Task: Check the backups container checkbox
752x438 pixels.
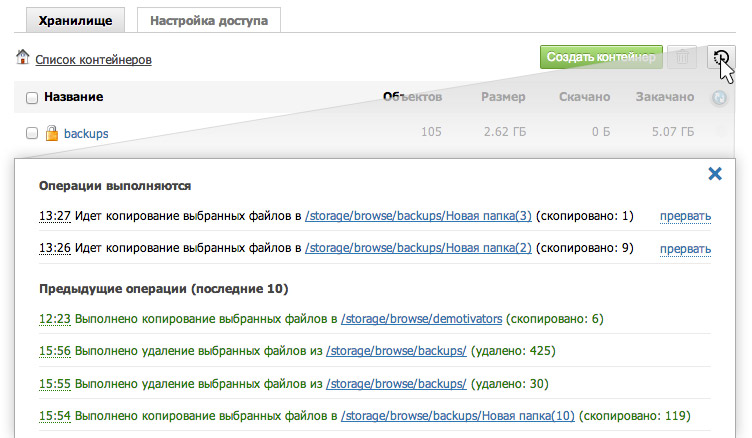Action: point(32,133)
